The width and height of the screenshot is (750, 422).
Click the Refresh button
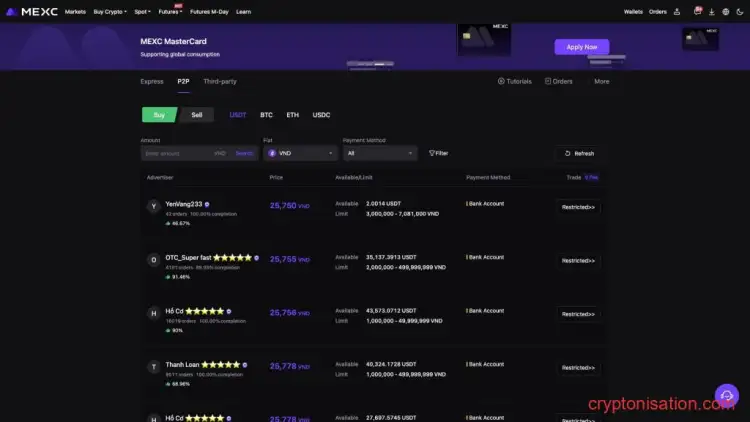579,154
